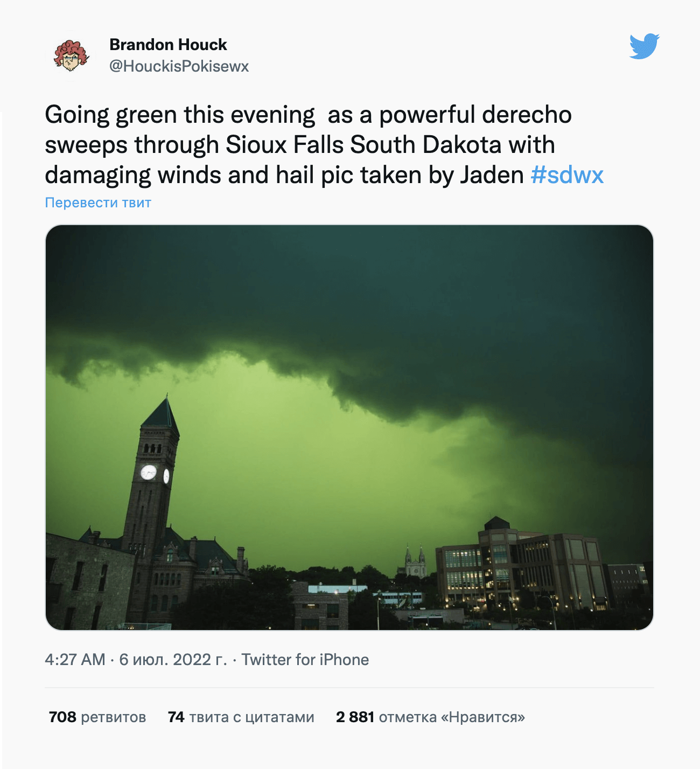Open the @HouckisPokisewx handle link
The image size is (700, 769).
179,66
